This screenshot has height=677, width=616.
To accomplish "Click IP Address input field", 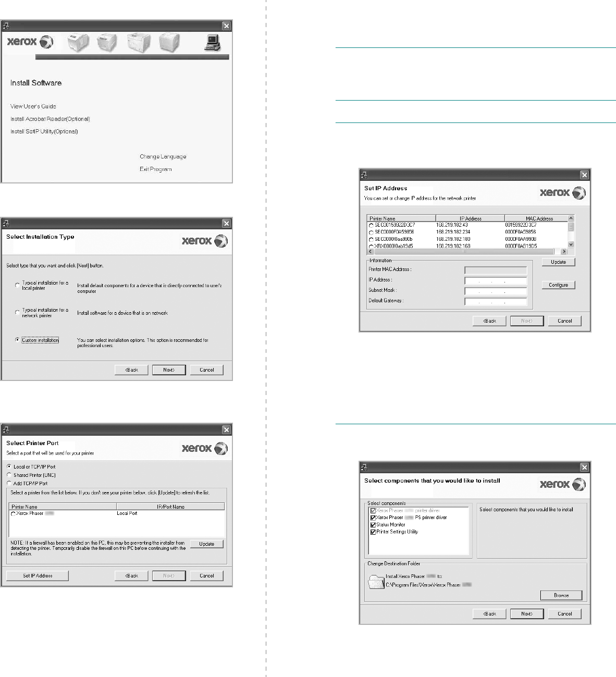I will point(496,280).
